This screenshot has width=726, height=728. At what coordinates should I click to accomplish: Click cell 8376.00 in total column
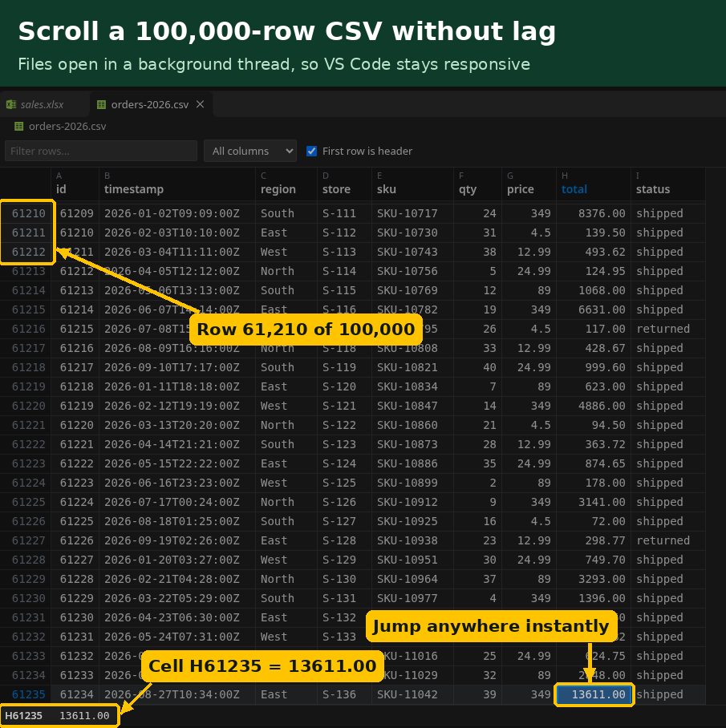coord(594,213)
